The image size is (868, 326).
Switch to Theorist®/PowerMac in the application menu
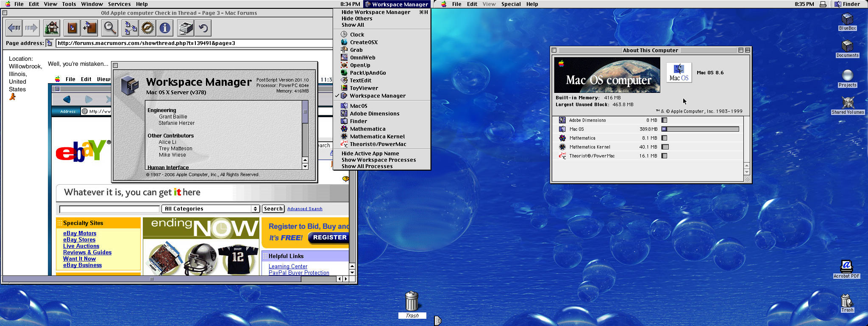pyautogui.click(x=382, y=144)
